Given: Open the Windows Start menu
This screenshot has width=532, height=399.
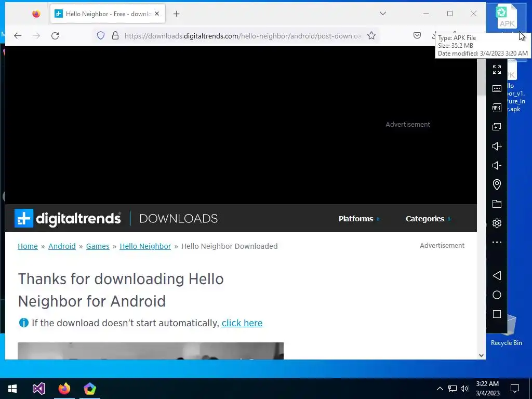Looking at the screenshot, I should tap(12, 389).
